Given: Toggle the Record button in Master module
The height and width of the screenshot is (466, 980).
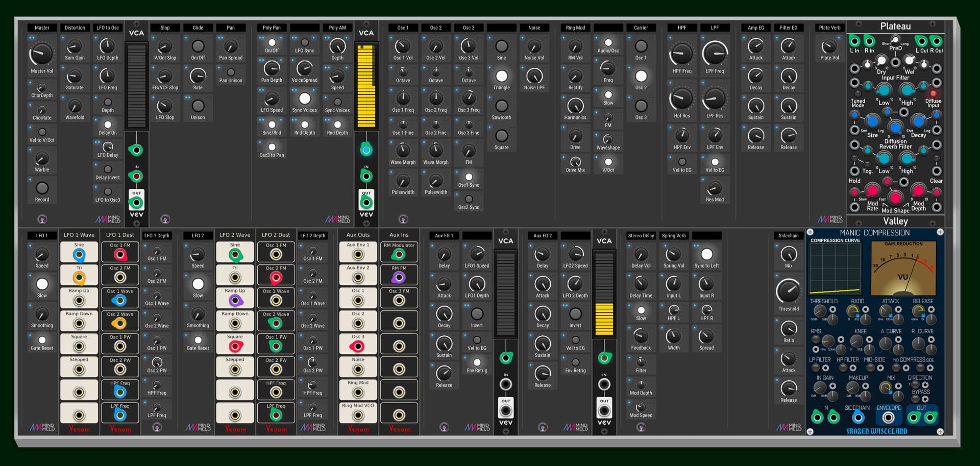Looking at the screenshot, I should pyautogui.click(x=42, y=188).
